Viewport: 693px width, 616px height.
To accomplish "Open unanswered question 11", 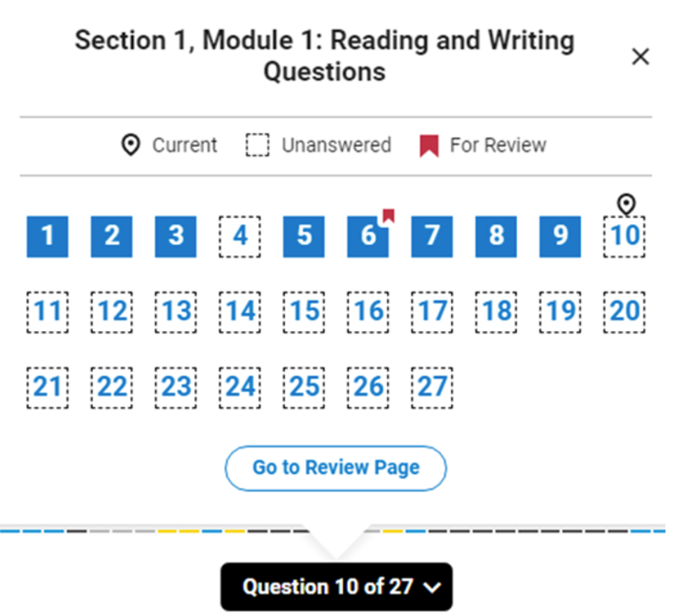I will click(x=48, y=312).
